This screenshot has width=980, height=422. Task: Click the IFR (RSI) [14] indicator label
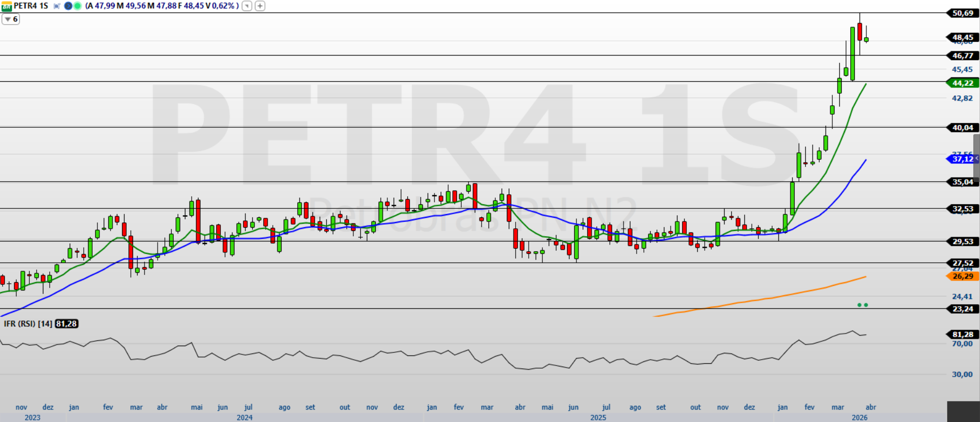tap(28, 324)
